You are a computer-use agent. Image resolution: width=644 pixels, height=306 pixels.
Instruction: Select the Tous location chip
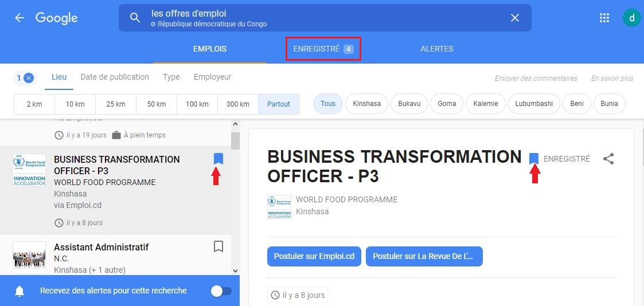tap(328, 104)
